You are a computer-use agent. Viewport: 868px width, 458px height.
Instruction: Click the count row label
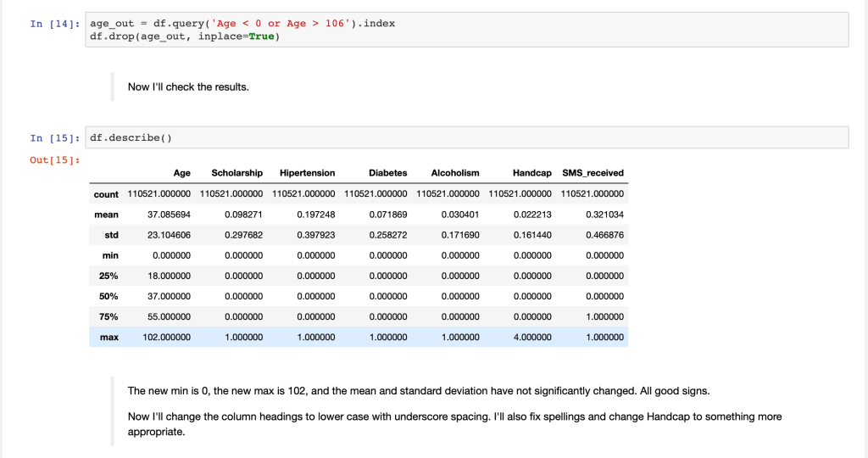pos(106,194)
